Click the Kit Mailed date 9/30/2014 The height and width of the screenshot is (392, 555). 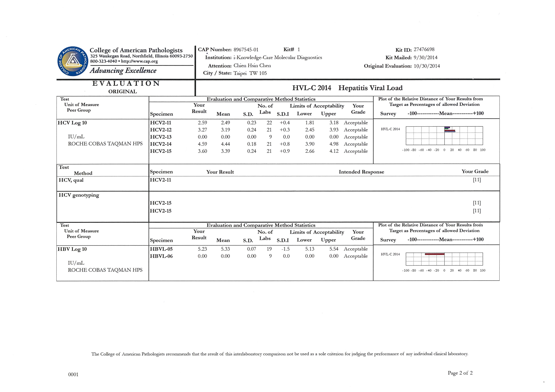pos(425,57)
